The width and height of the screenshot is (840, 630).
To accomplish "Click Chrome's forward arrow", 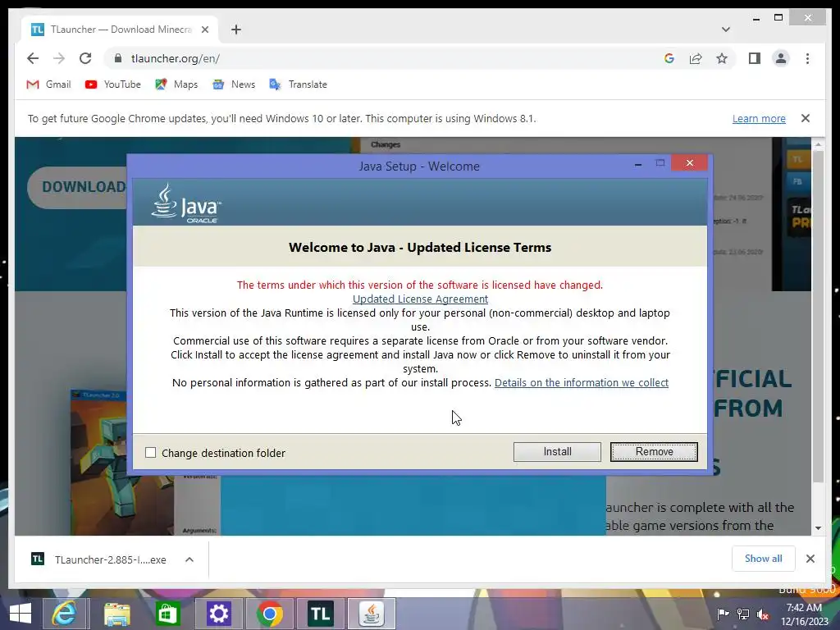I will point(59,58).
